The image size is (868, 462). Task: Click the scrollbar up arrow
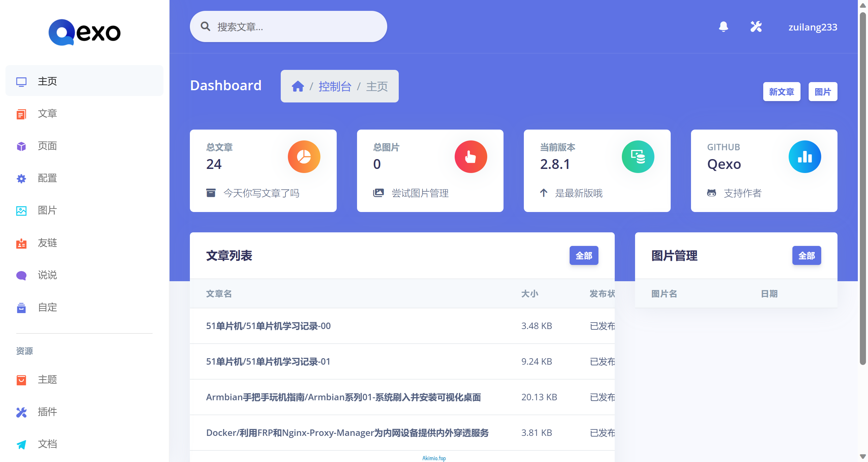(x=863, y=5)
